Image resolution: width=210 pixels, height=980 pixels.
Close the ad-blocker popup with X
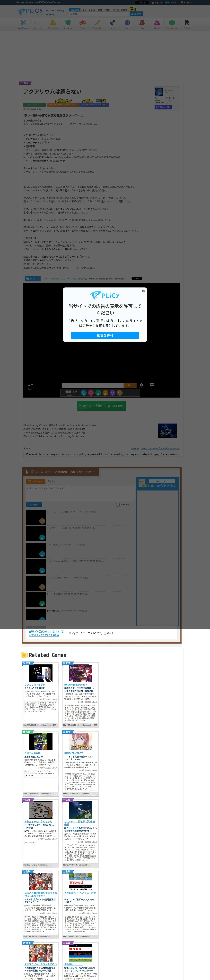pyautogui.click(x=143, y=291)
